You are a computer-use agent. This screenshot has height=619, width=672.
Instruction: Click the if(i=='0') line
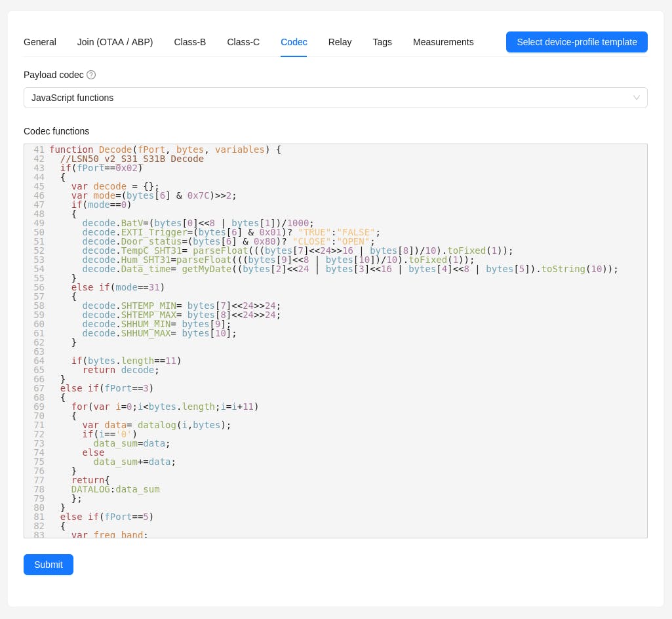(109, 434)
